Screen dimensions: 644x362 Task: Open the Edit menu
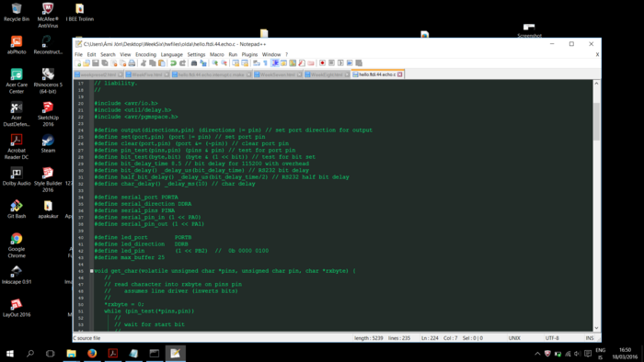pyautogui.click(x=91, y=54)
